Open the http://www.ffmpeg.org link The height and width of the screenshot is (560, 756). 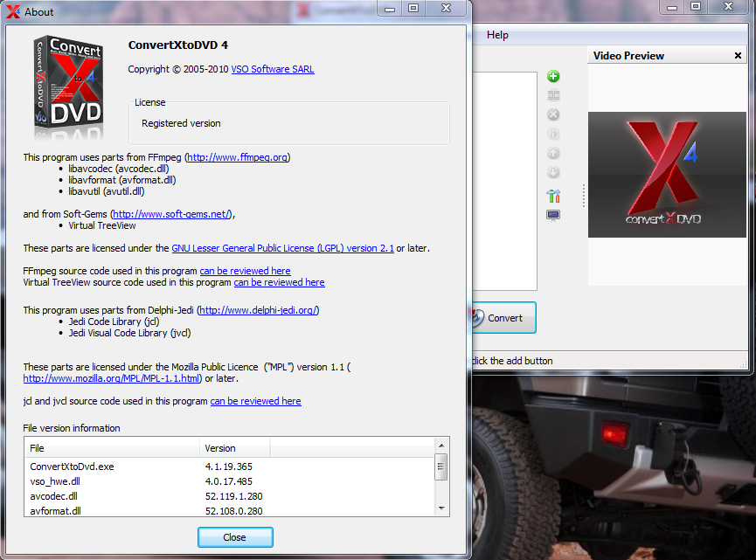(x=237, y=157)
